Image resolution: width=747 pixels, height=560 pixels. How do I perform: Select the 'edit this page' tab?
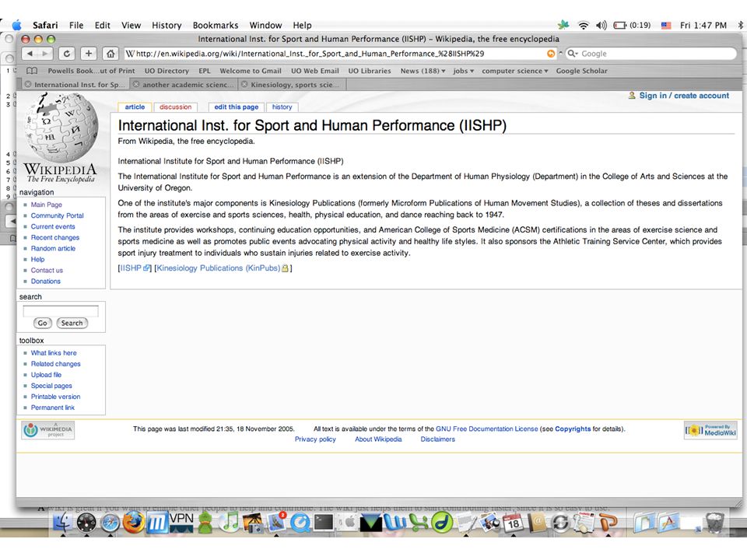pos(237,107)
